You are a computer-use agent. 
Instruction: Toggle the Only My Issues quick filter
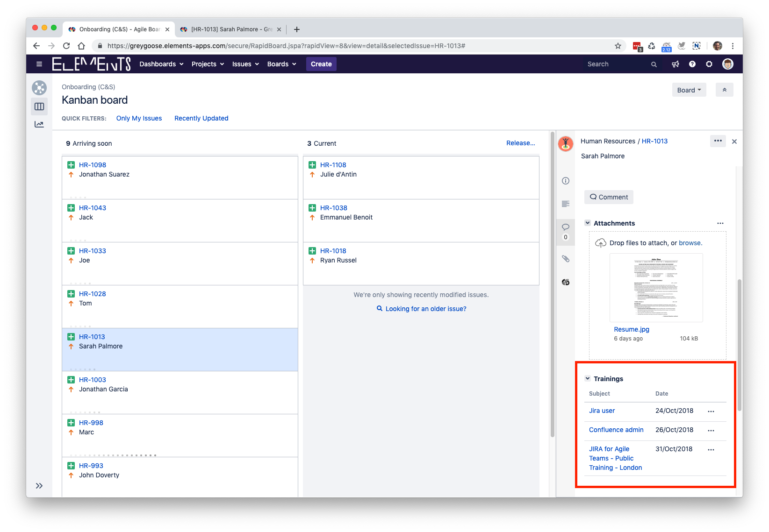(139, 119)
